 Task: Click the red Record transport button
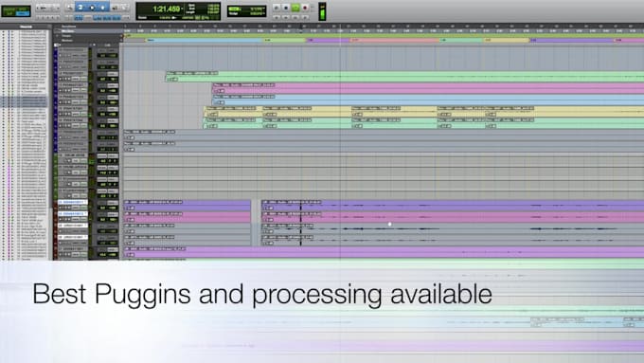tap(305, 8)
